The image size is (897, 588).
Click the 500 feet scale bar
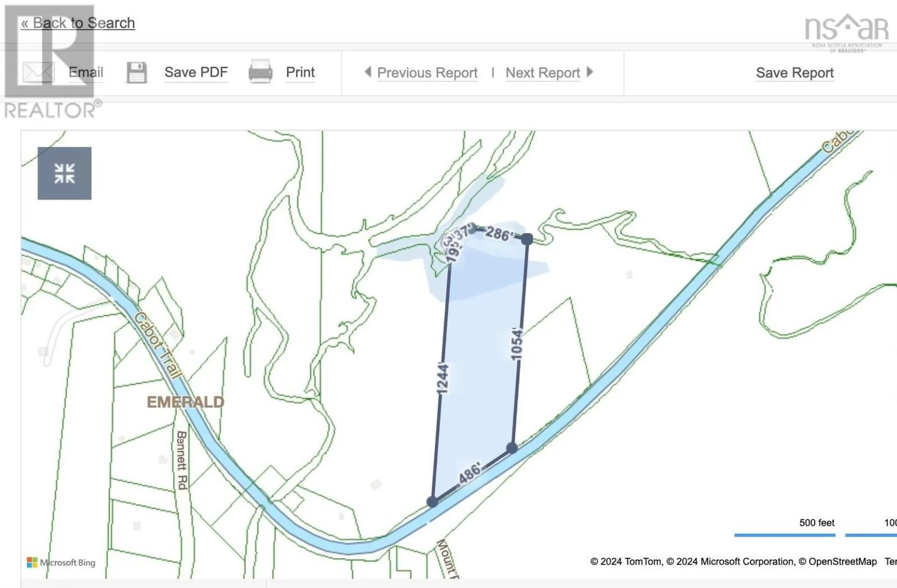pos(785,534)
